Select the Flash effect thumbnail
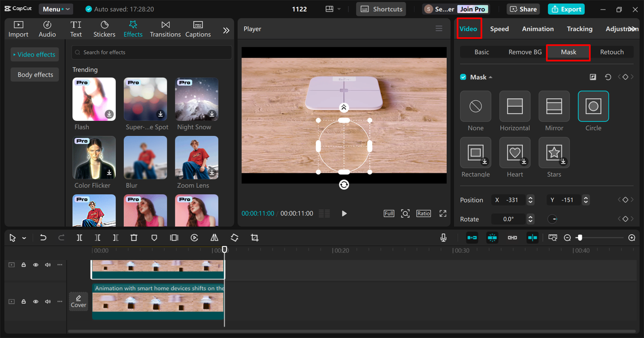This screenshot has width=644, height=338. point(94,99)
